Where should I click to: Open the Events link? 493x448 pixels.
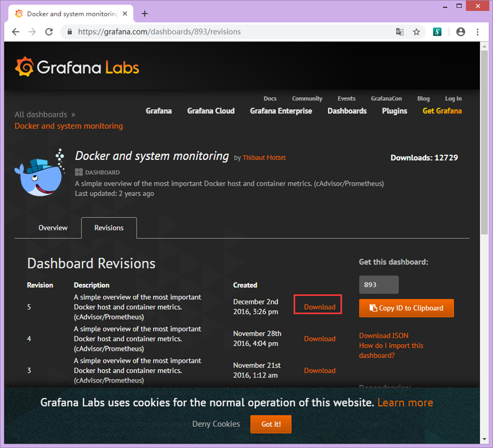(x=346, y=99)
